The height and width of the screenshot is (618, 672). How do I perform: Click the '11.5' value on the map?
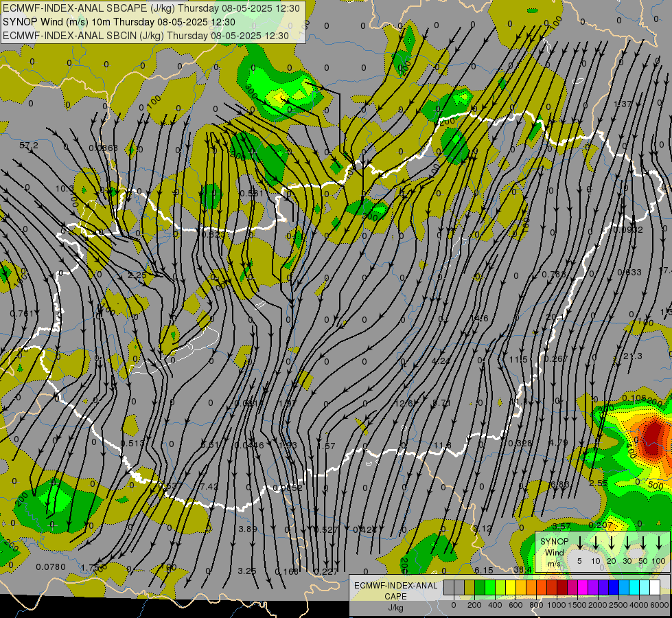click(518, 359)
